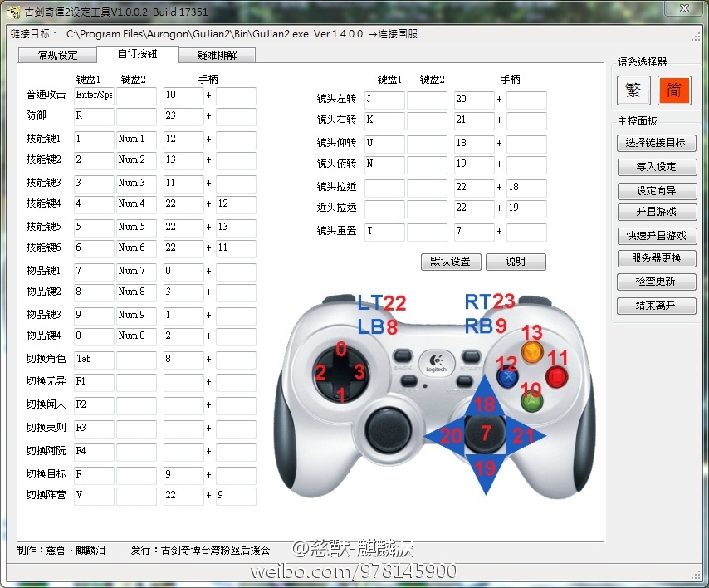Click the Logitech logo on the gamepad
The height and width of the screenshot is (588, 709).
434,364
